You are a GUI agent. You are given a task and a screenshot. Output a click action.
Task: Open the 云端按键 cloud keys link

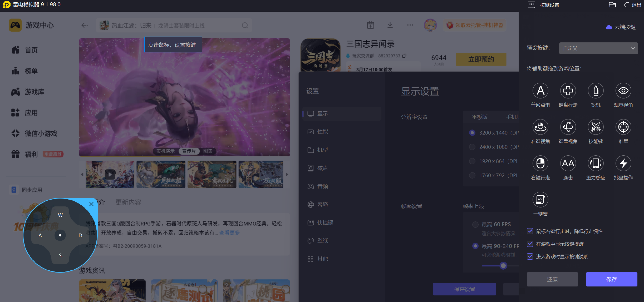tap(621, 27)
